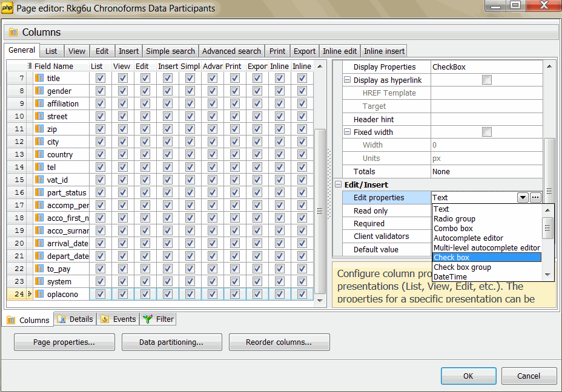Click the accomp_per field table icon
The height and width of the screenshot is (392, 562).
(39, 205)
